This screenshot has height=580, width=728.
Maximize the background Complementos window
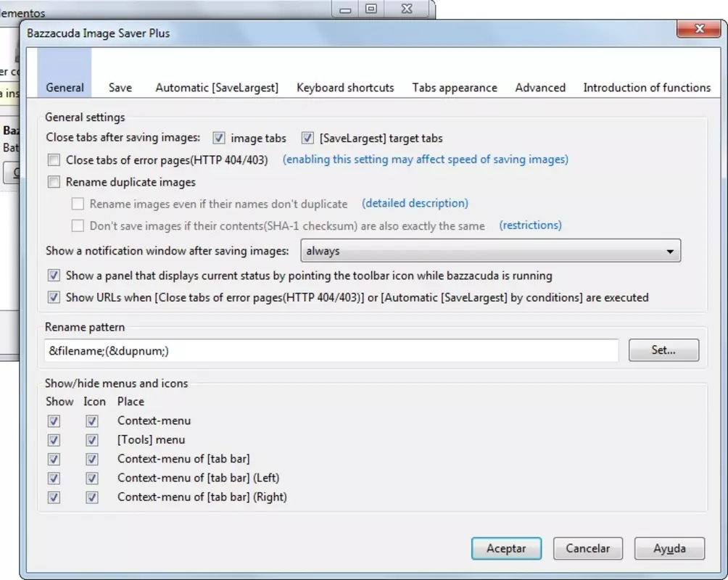[371, 9]
